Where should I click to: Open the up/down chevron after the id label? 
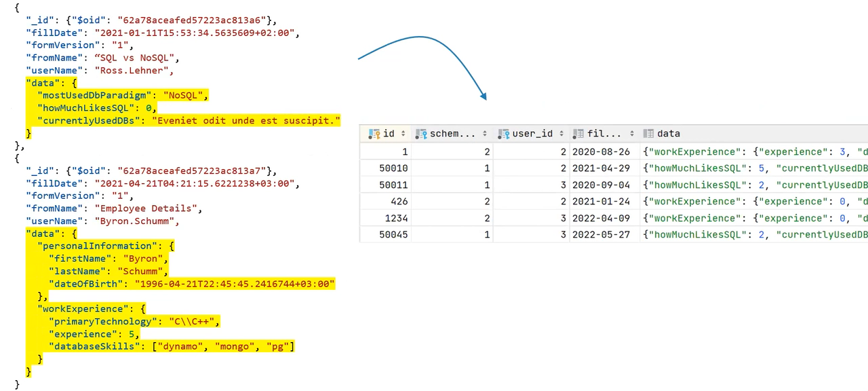[x=403, y=134]
